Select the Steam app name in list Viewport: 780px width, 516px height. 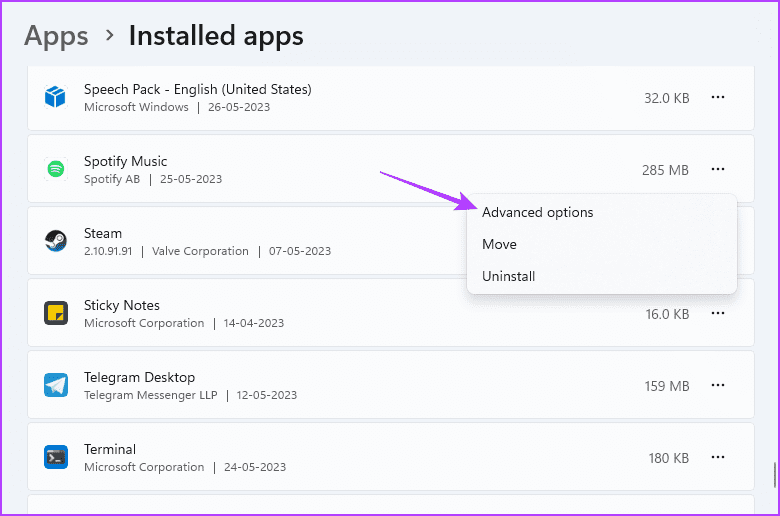[x=103, y=233]
